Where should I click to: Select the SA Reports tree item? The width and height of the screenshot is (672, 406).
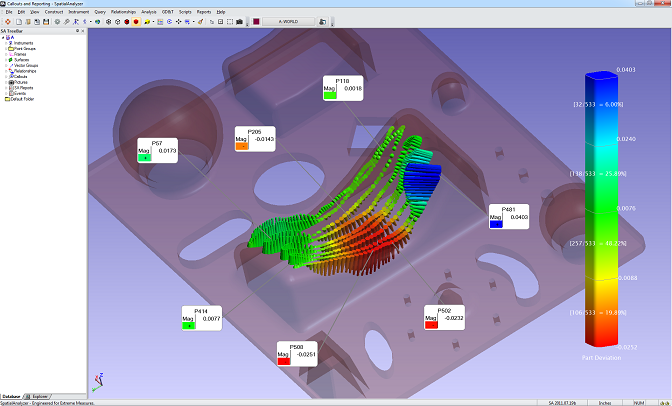tap(21, 88)
